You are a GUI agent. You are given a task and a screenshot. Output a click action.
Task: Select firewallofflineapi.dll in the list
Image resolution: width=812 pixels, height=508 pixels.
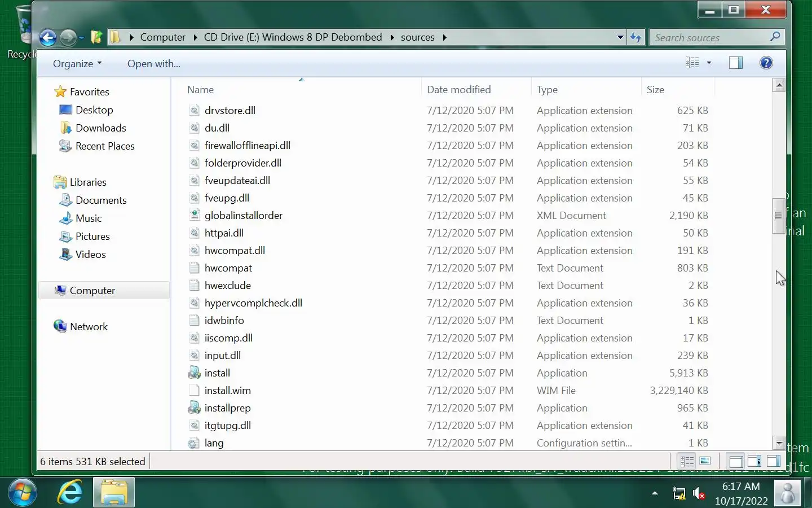pos(247,145)
